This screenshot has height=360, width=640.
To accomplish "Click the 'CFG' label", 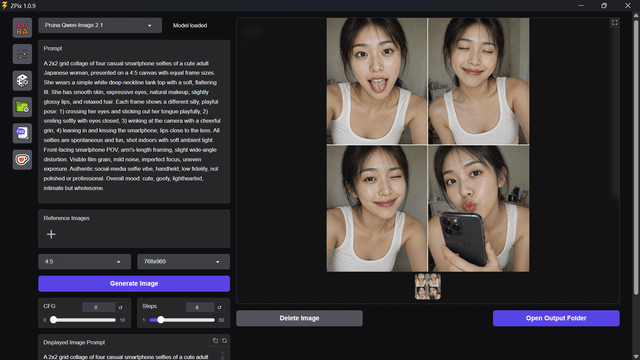I will pyautogui.click(x=49, y=306).
